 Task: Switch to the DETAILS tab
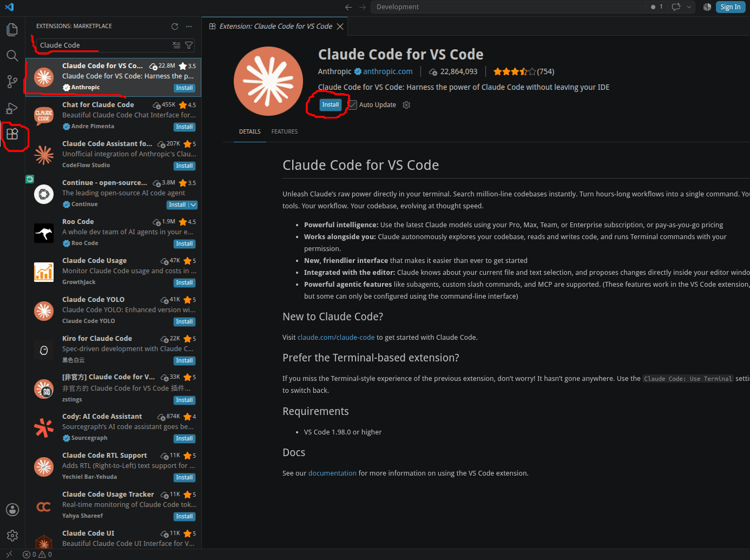[250, 131]
